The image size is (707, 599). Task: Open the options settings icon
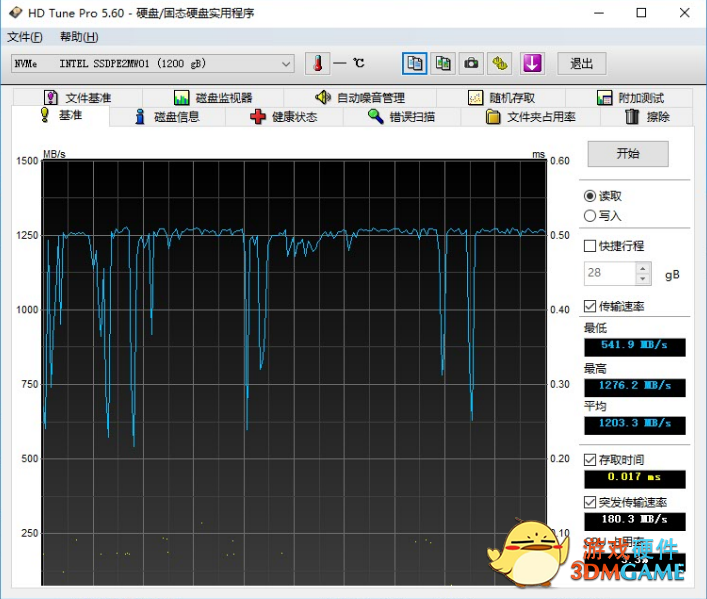click(500, 63)
